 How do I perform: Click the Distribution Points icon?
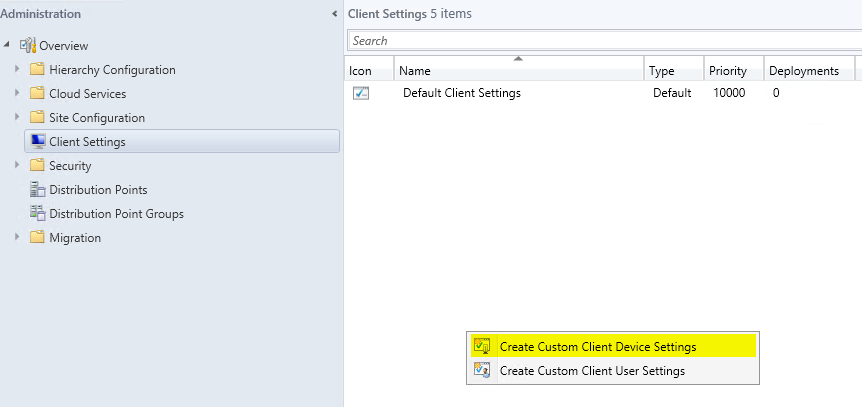(x=37, y=190)
